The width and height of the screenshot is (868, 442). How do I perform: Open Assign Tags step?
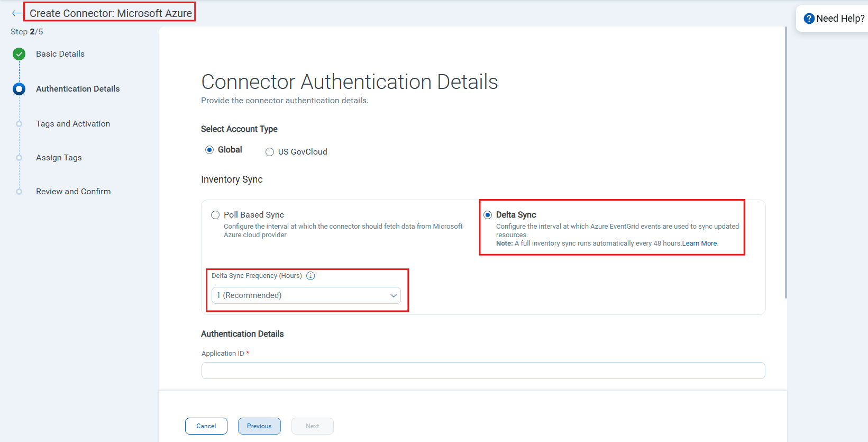(x=59, y=158)
